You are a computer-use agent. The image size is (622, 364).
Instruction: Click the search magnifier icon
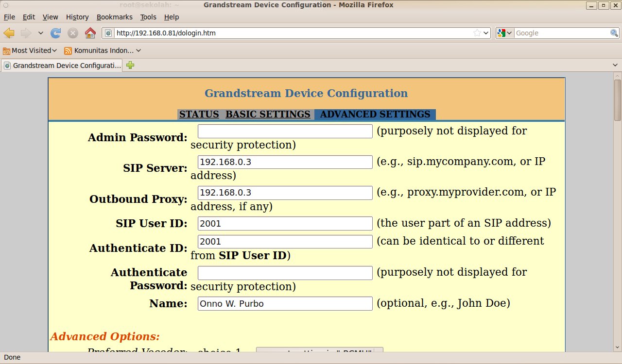click(x=614, y=33)
